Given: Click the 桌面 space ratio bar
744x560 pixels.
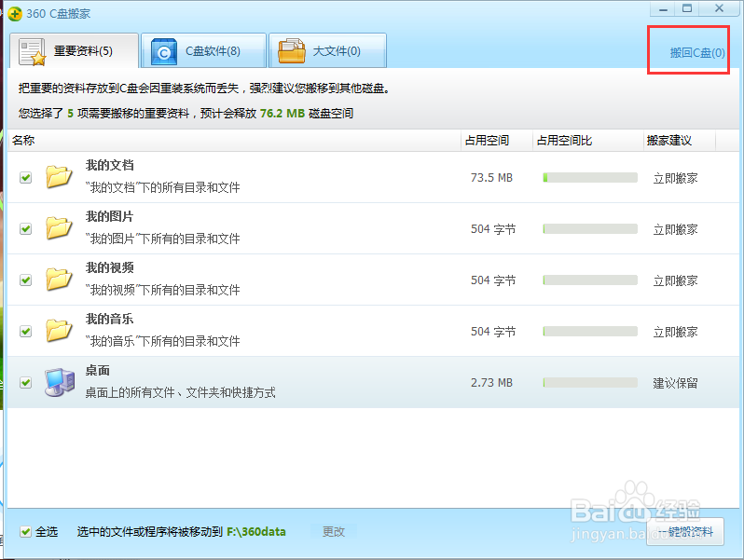Looking at the screenshot, I should tap(590, 383).
